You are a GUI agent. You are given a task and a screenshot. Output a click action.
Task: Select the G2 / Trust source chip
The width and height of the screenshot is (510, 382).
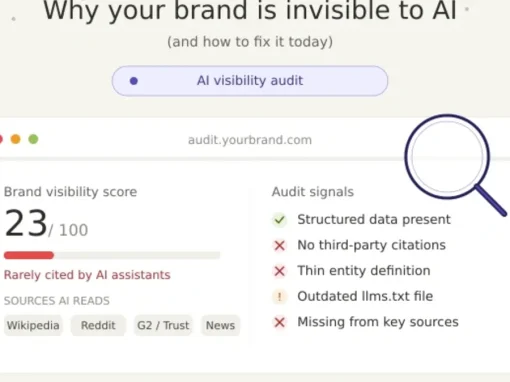(163, 325)
